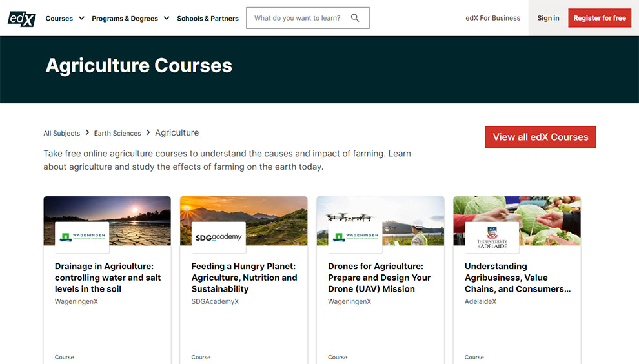Click Wageningen logo on Drainage card
This screenshot has width=639, height=364.
pos(82,238)
